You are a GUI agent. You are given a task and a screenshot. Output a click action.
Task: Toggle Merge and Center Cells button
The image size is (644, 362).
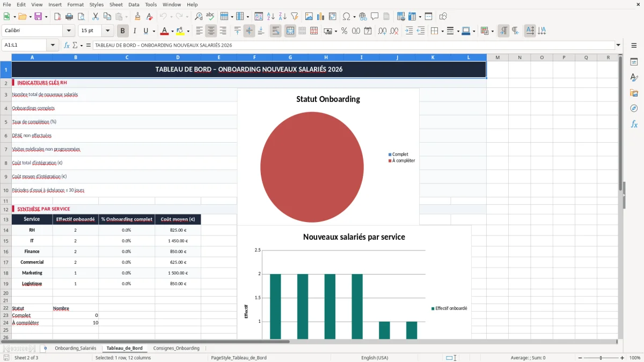[290, 31]
